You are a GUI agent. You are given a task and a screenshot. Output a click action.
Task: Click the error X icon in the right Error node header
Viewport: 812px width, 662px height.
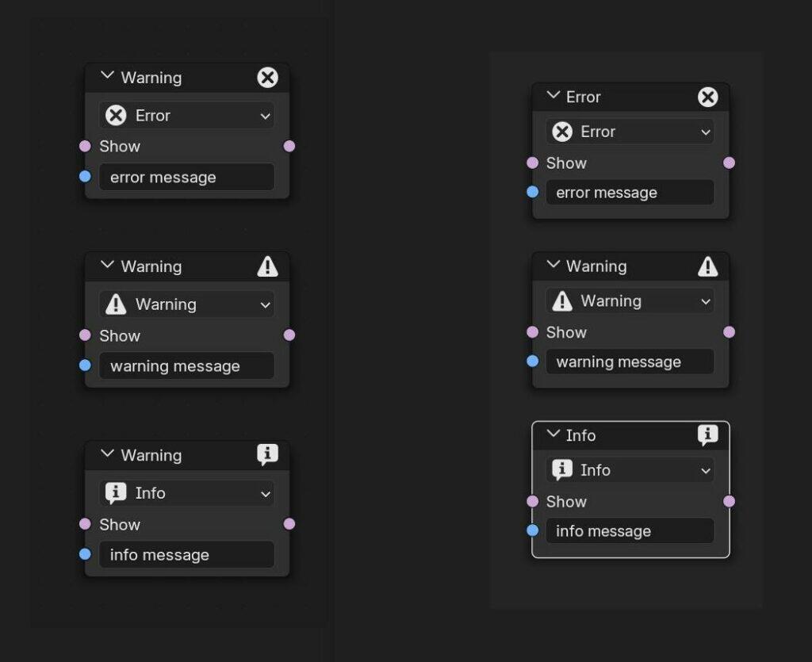click(x=707, y=97)
